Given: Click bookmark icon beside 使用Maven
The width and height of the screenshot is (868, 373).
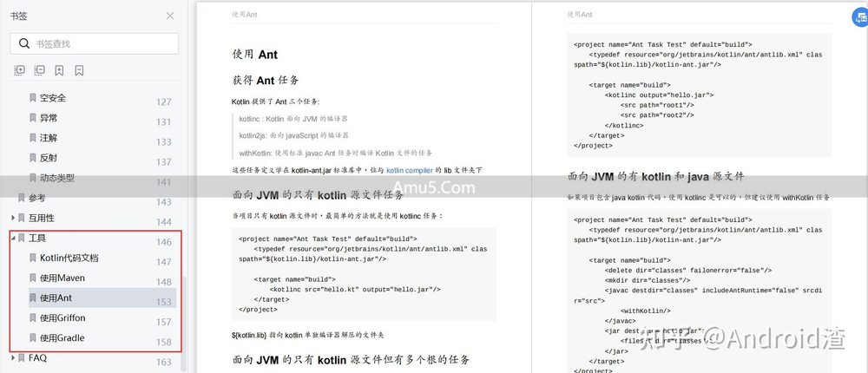Looking at the screenshot, I should (x=33, y=278).
